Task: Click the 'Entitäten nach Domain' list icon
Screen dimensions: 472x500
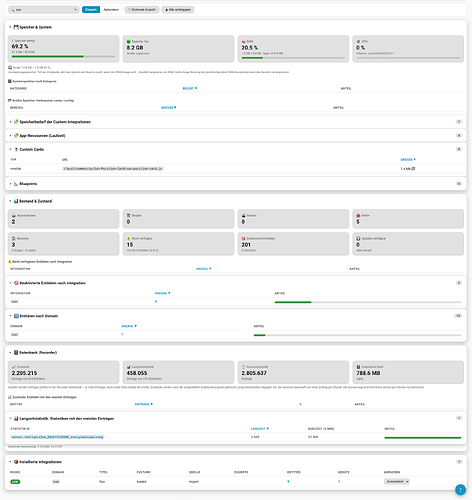Action: click(x=16, y=316)
